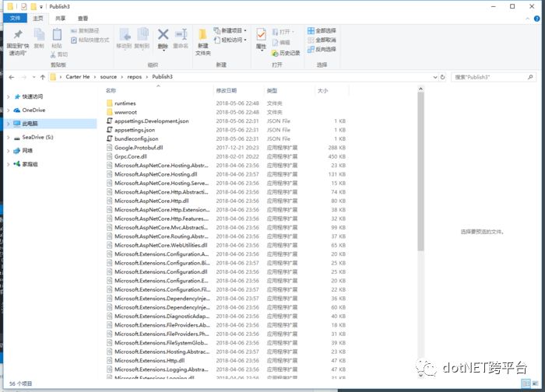
Task: Collapse the ribbon with the chevron
Action: point(528,19)
